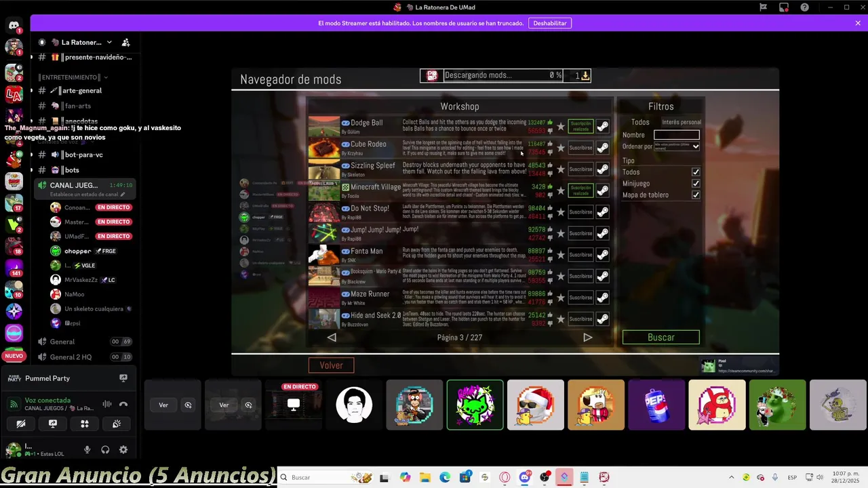Favorite Sizzling Spleef with its star icon

[561, 169]
